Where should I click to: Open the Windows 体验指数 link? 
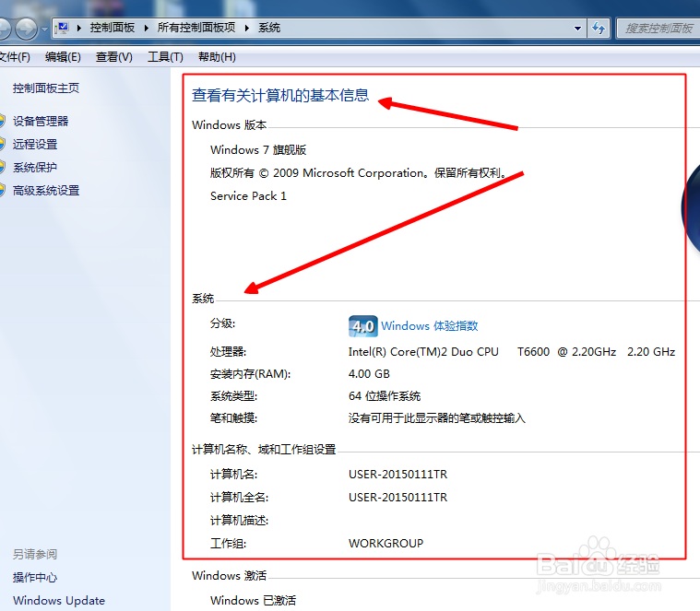point(430,326)
